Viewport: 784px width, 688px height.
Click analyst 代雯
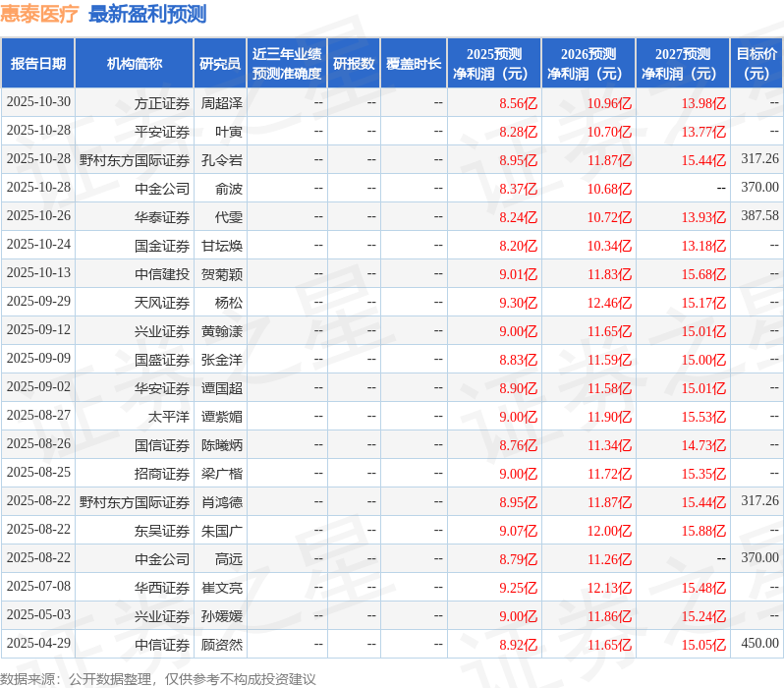click(x=229, y=217)
